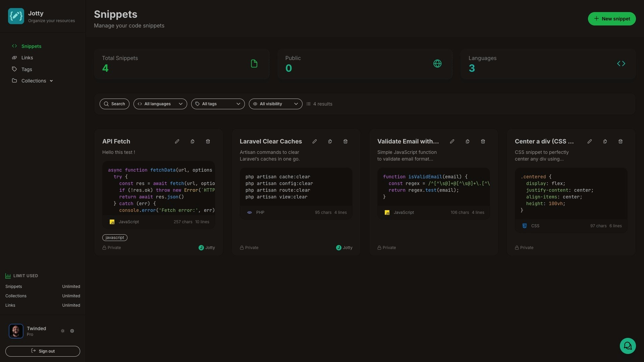Edit the Laravel Clear Caches snippet
Image resolution: width=644 pixels, height=362 pixels.
pos(315,141)
